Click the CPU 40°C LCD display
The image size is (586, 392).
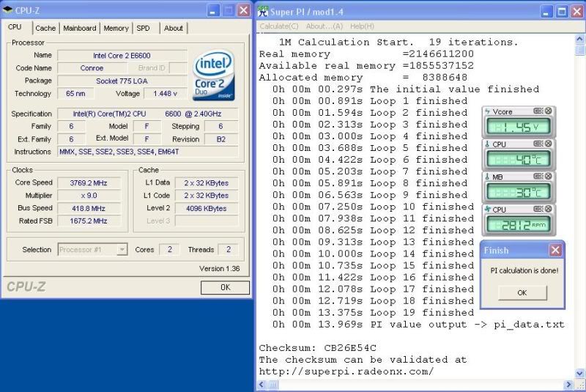click(x=518, y=160)
